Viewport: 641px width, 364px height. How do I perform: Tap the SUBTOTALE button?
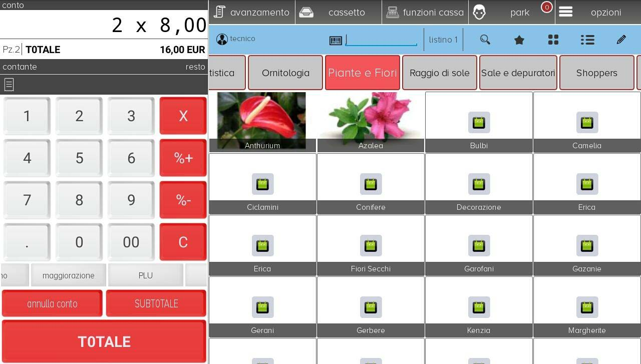tap(156, 303)
